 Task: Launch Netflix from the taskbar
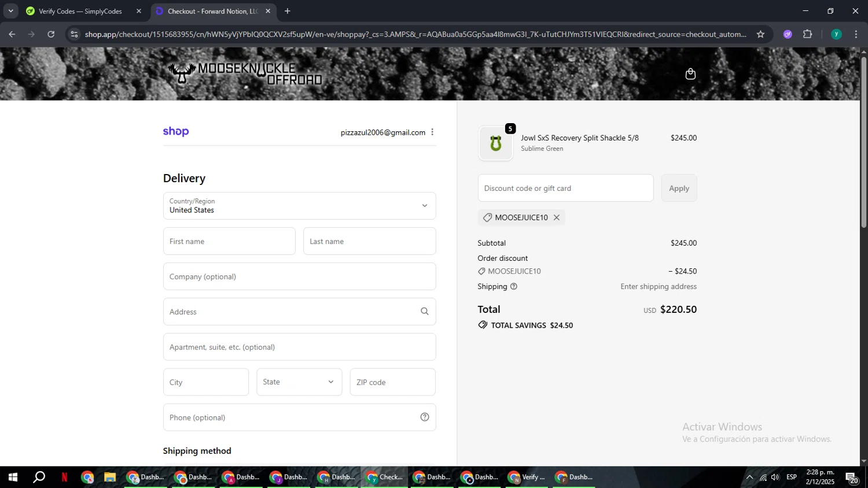pos(64,477)
